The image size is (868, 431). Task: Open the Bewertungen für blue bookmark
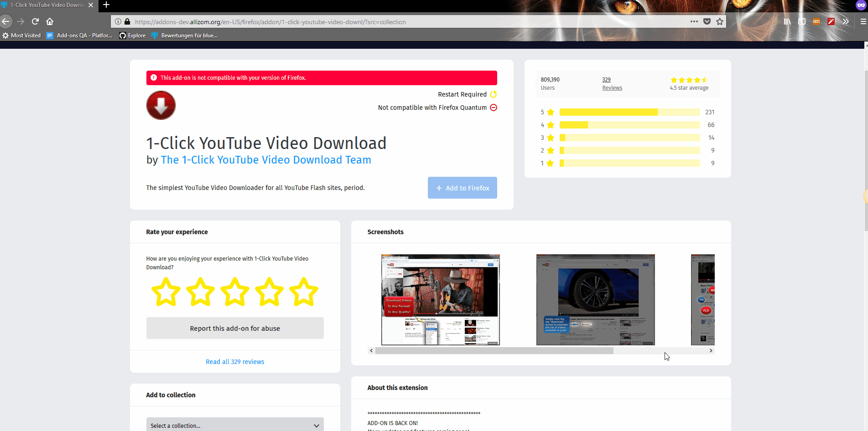coord(184,36)
